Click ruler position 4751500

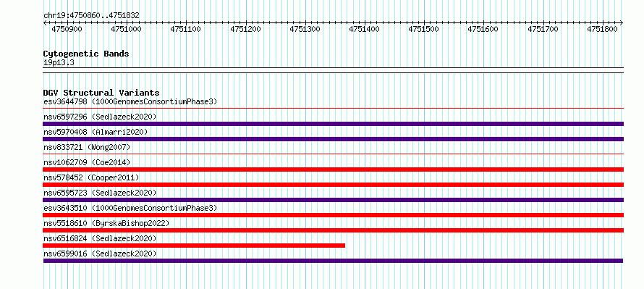tap(424, 29)
